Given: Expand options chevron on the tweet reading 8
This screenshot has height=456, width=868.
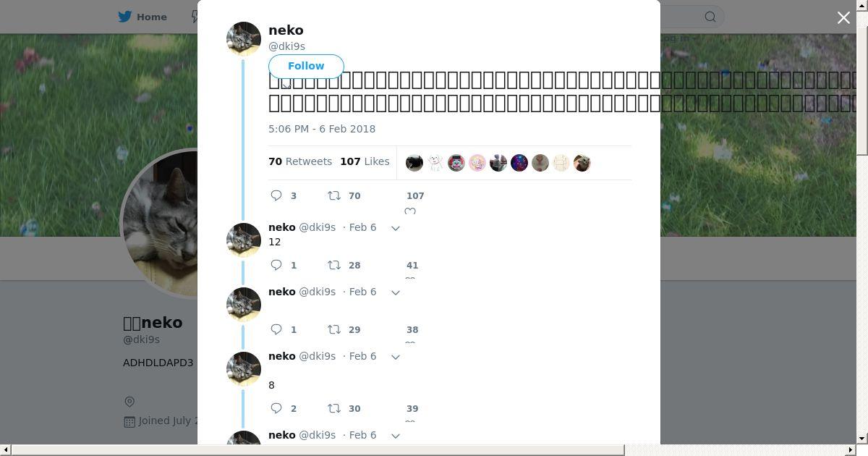Looking at the screenshot, I should point(396,357).
